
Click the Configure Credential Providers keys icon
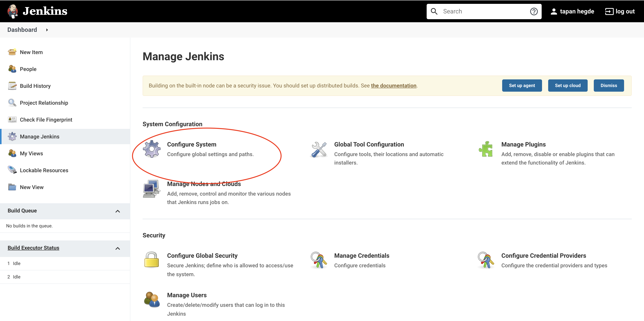point(486,260)
